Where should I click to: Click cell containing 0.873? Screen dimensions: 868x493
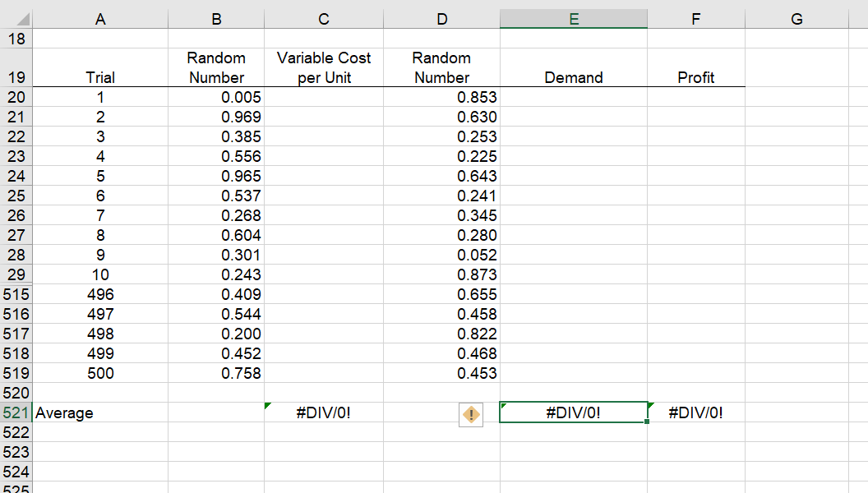tap(441, 274)
